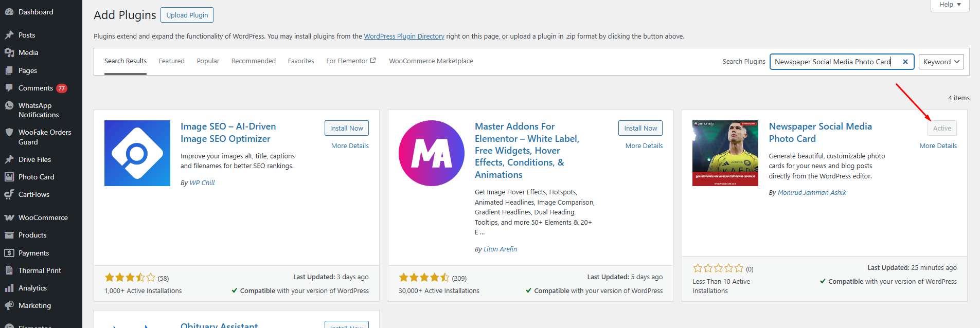This screenshot has height=328, width=980.
Task: Switch to the Featured tab
Action: point(171,61)
